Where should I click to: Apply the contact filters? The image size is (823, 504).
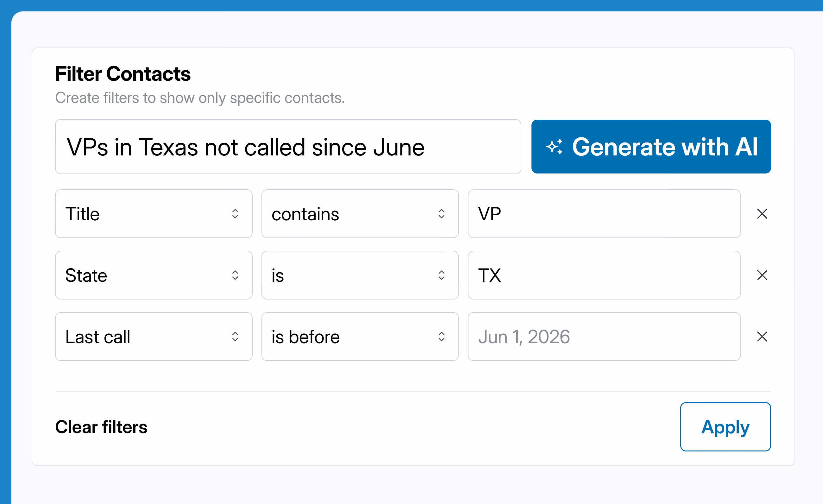click(x=726, y=427)
